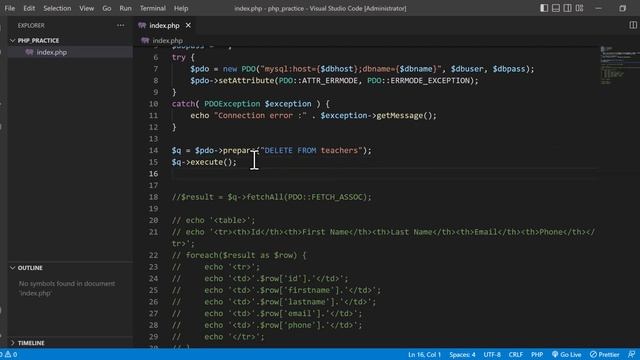This screenshot has width=640, height=360.
Task: Click the 'DELETE FROM teachers' string
Action: tap(311, 151)
